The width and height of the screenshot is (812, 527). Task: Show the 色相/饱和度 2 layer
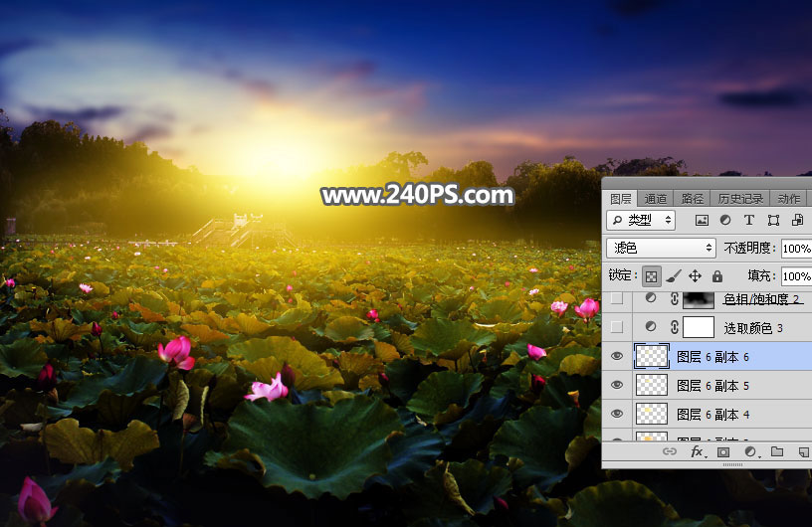pyautogui.click(x=617, y=298)
